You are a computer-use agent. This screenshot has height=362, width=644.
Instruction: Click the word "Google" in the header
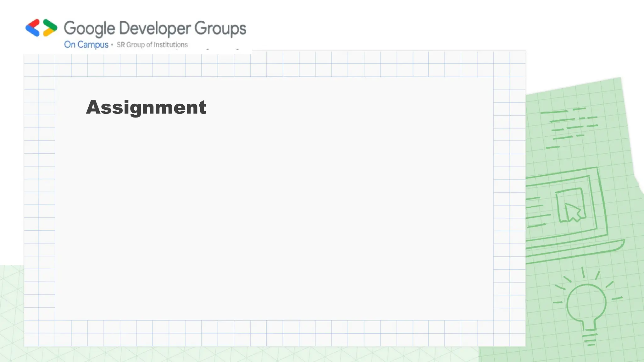[x=89, y=29]
